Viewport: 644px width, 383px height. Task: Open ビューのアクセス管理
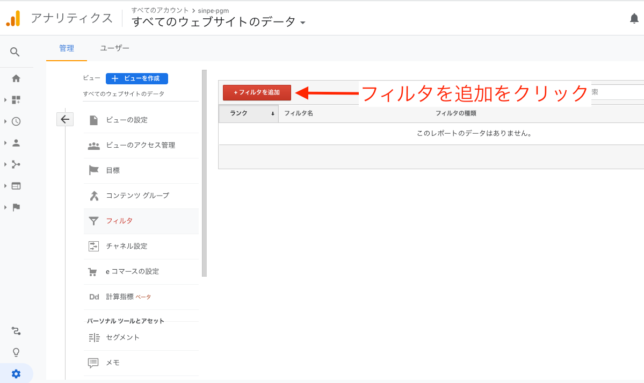141,145
